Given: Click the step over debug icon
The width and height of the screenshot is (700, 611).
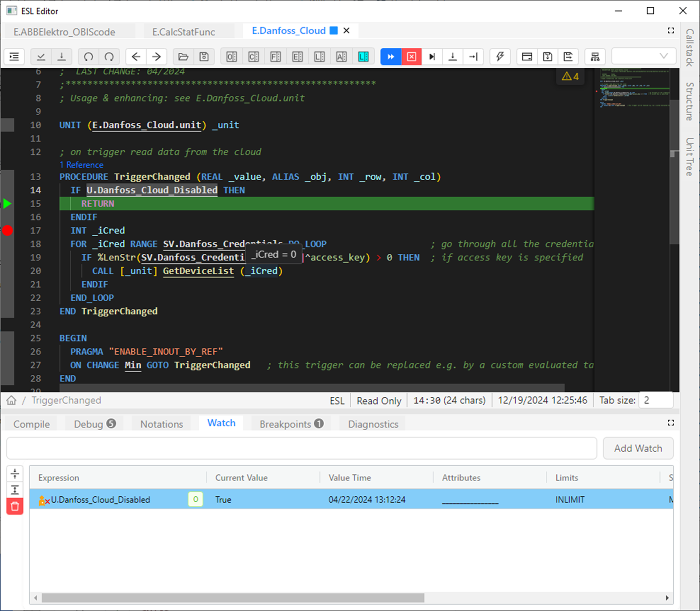Looking at the screenshot, I should (x=432, y=56).
